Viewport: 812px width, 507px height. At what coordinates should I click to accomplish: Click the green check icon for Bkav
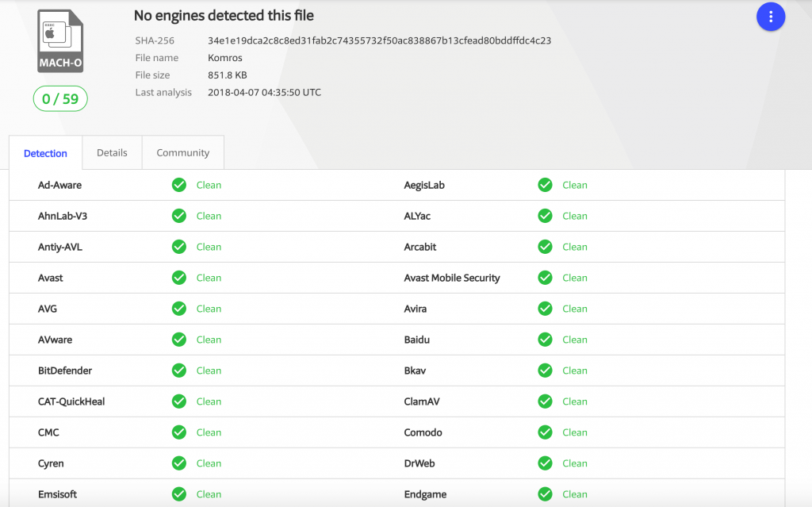coord(545,371)
